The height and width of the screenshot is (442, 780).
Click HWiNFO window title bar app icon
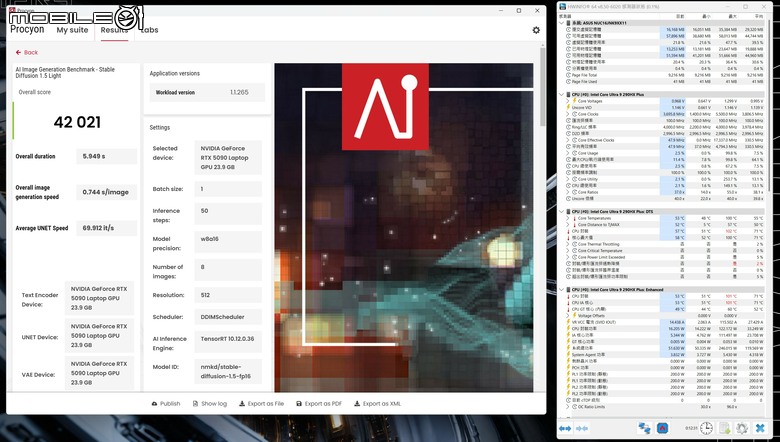562,7
